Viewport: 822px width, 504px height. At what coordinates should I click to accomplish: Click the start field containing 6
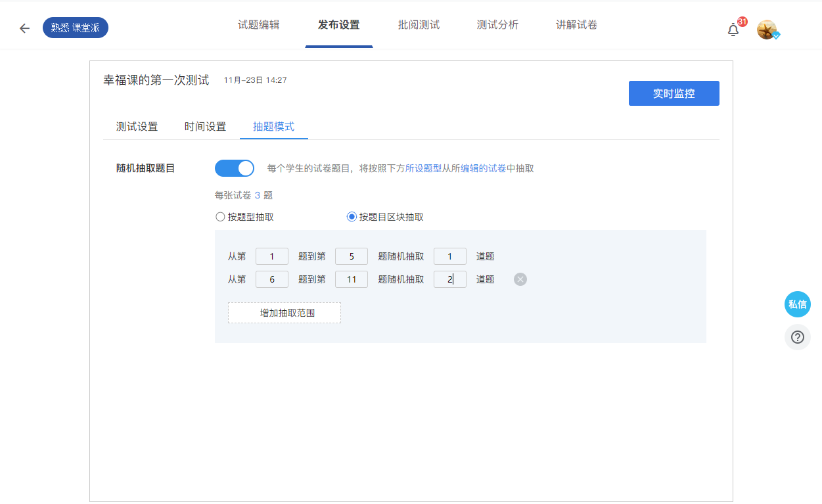coord(272,279)
